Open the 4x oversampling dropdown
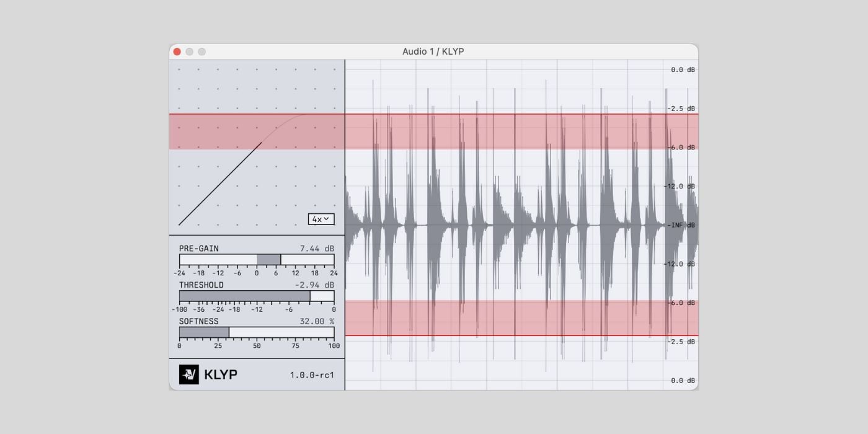This screenshot has height=434, width=868. click(x=321, y=219)
